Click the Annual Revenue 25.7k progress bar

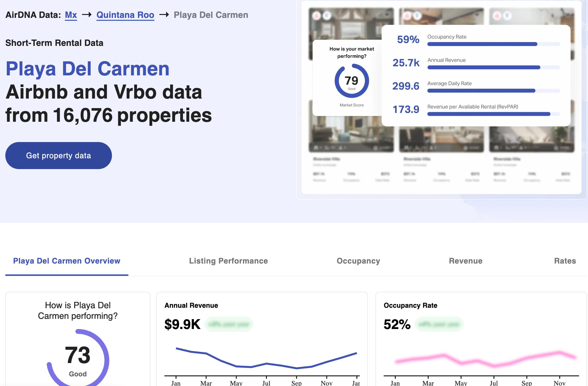pos(493,67)
